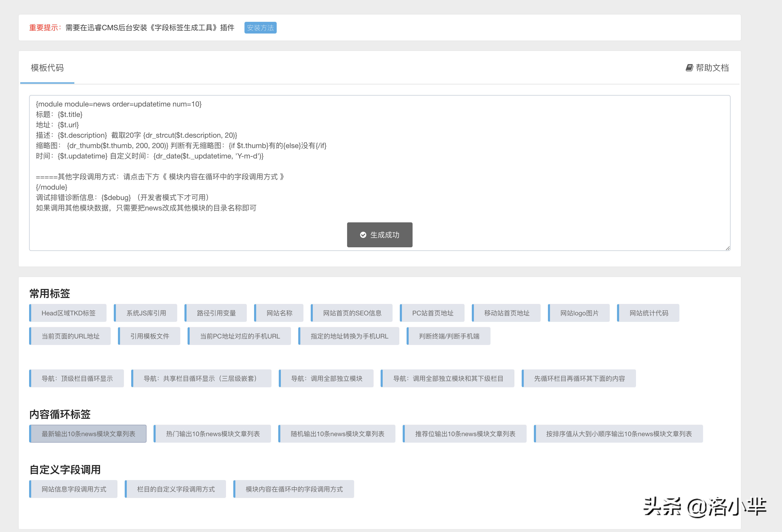Click the checkmark icon in 生成成功

(x=363, y=235)
